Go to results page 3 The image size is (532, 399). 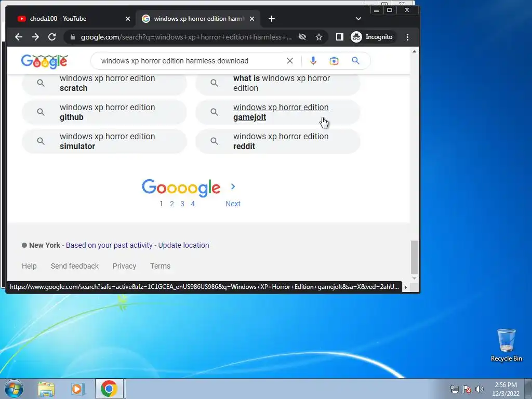182,204
